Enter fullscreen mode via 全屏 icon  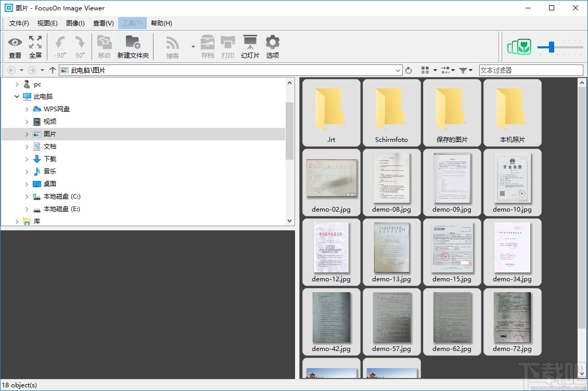tap(35, 46)
